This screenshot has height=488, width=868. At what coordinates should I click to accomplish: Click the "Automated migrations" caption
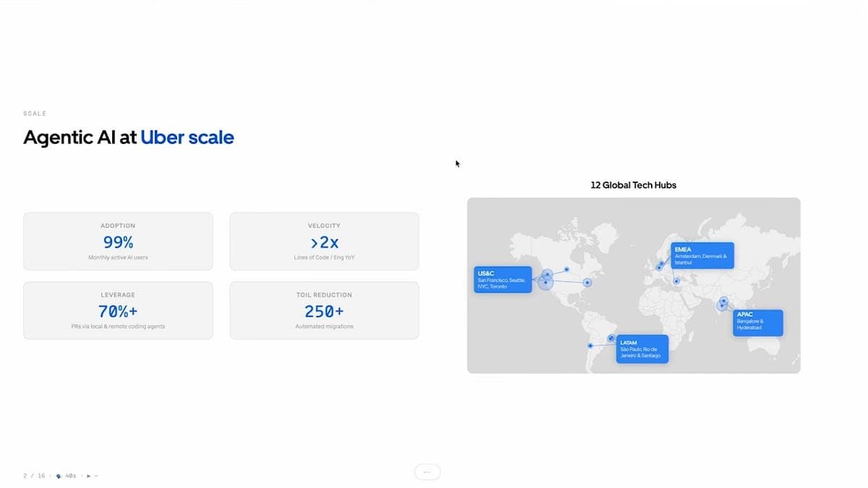tap(324, 327)
